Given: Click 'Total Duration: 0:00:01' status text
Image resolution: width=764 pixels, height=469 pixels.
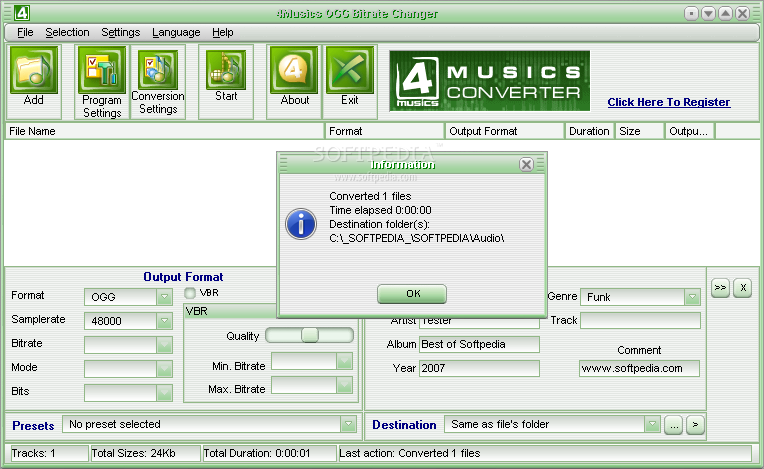Looking at the screenshot, I should tap(257, 453).
